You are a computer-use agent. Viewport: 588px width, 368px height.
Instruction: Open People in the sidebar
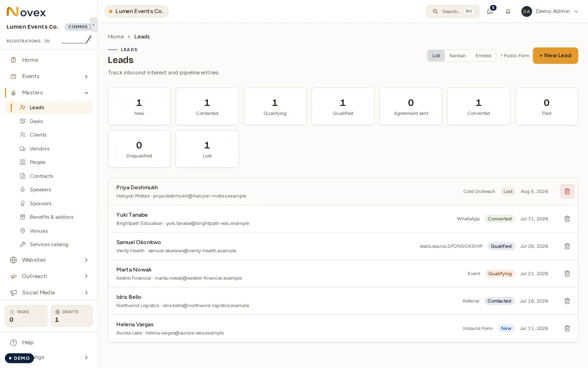point(49,162)
